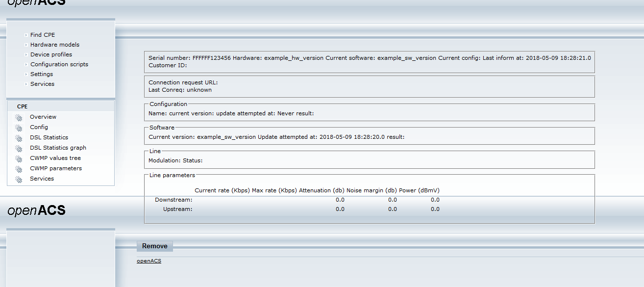Follow the openACS link below Remove
The image size is (644, 287).
click(149, 261)
